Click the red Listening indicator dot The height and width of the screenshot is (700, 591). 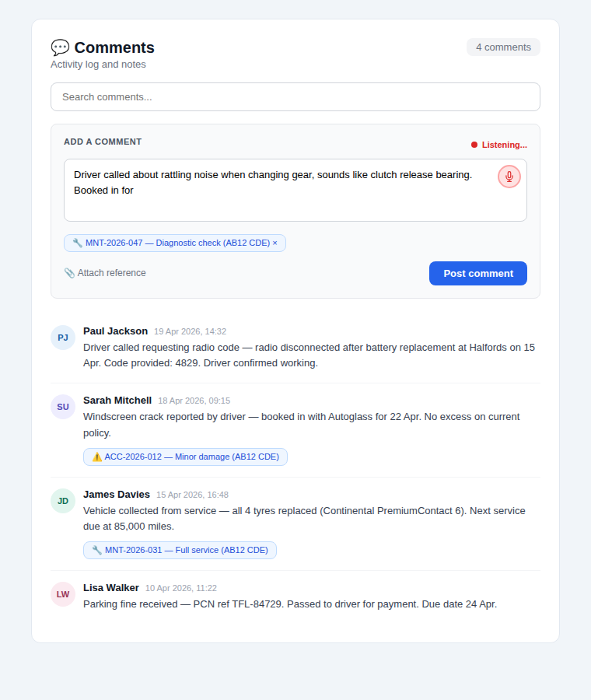click(476, 145)
